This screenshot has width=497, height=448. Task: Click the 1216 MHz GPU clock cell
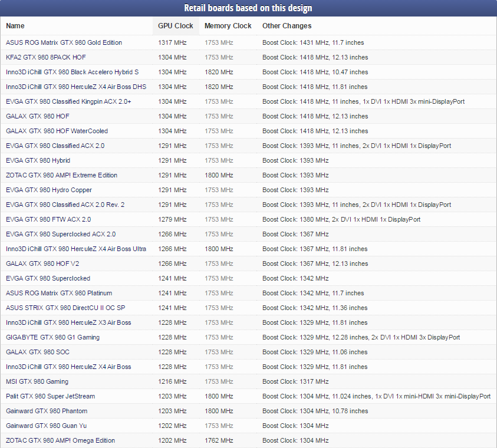172,381
